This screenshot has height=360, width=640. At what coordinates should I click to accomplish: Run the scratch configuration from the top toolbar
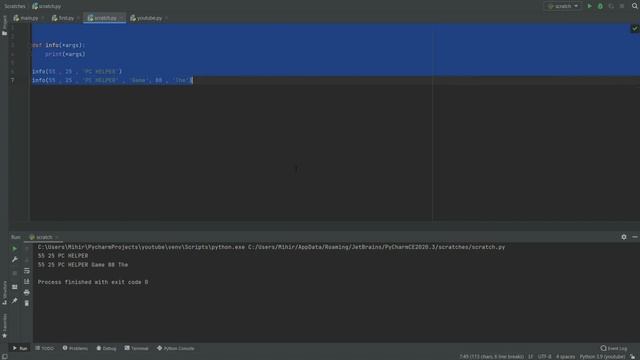pyautogui.click(x=589, y=6)
